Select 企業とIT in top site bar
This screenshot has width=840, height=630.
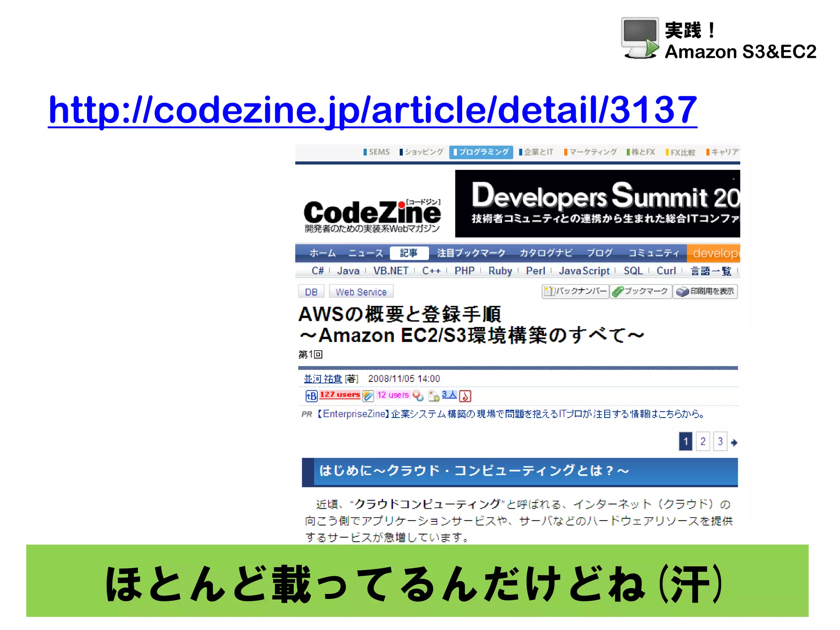point(536,152)
